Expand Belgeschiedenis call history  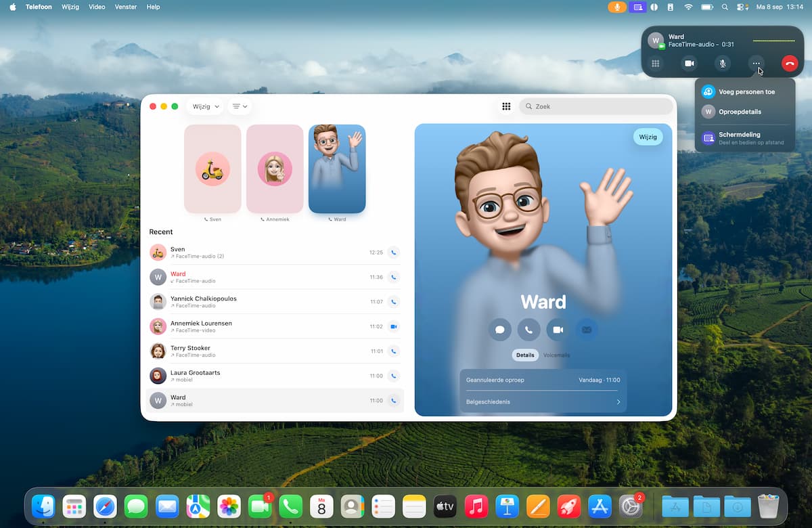tap(543, 402)
